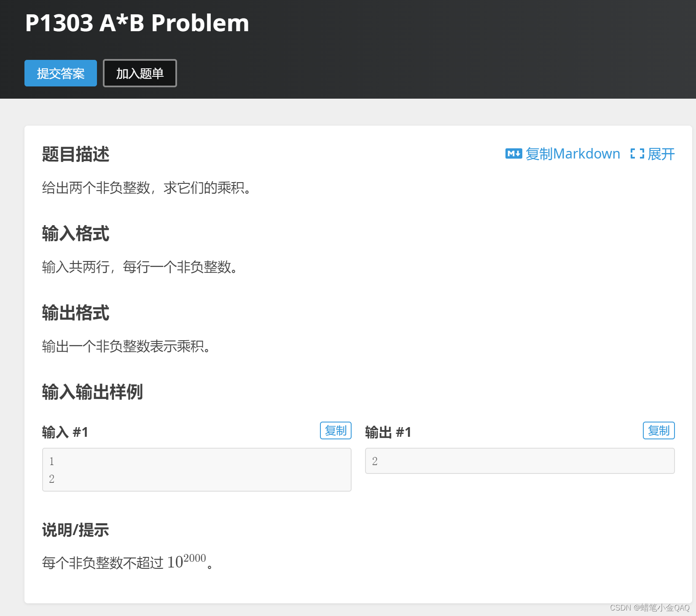The height and width of the screenshot is (616, 696).
Task: Copy sample output #1 with its 复制 button
Action: [x=658, y=430]
